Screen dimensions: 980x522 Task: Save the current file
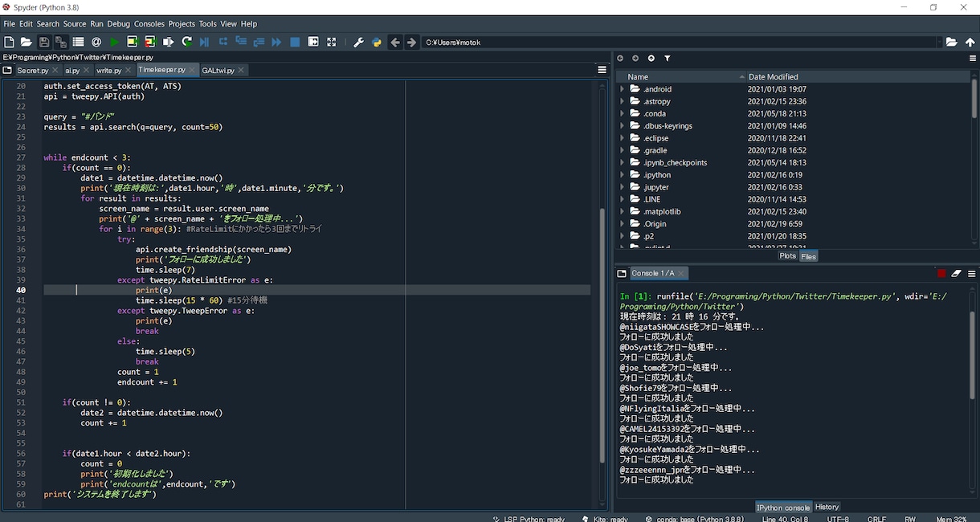point(44,42)
